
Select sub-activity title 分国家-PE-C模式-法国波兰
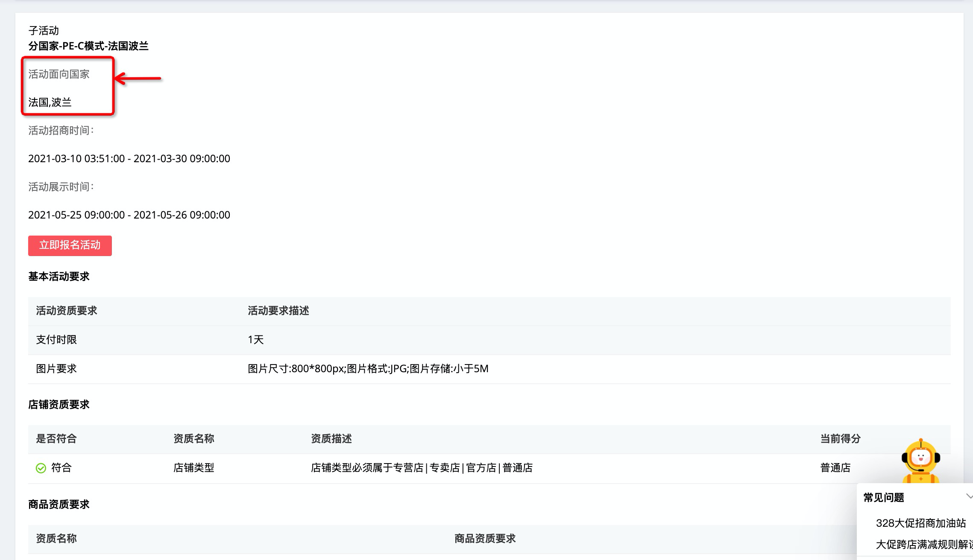[x=88, y=46]
